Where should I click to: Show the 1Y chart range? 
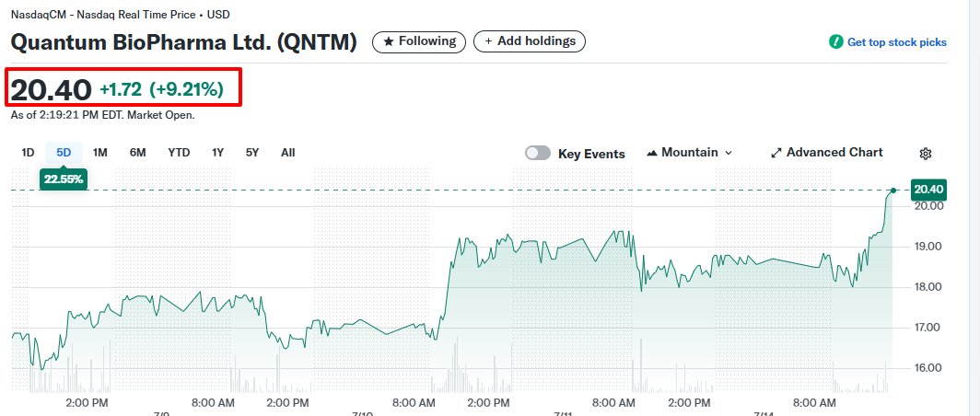coord(217,153)
